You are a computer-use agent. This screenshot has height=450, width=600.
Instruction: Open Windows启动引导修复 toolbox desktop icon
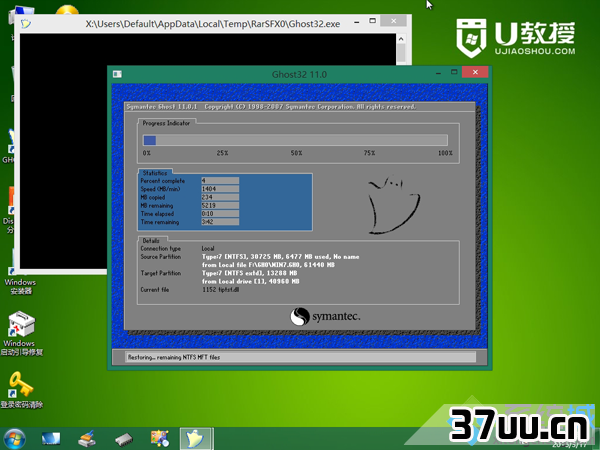[x=21, y=333]
